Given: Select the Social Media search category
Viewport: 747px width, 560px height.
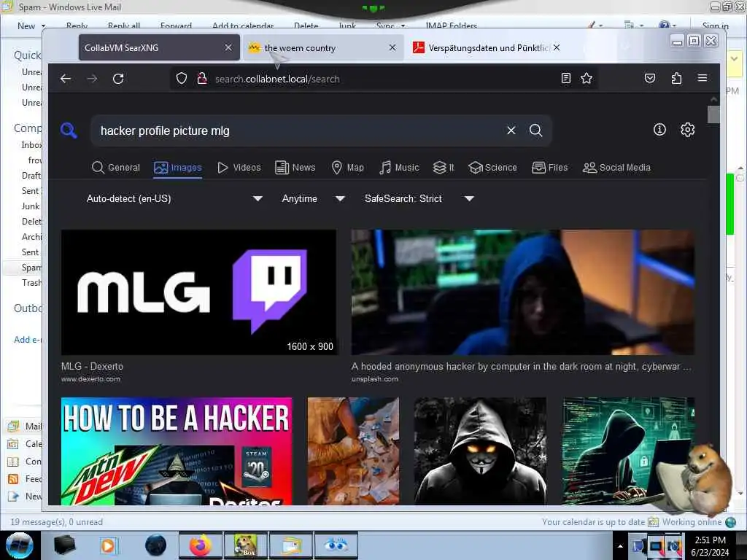Looking at the screenshot, I should pyautogui.click(x=616, y=168).
